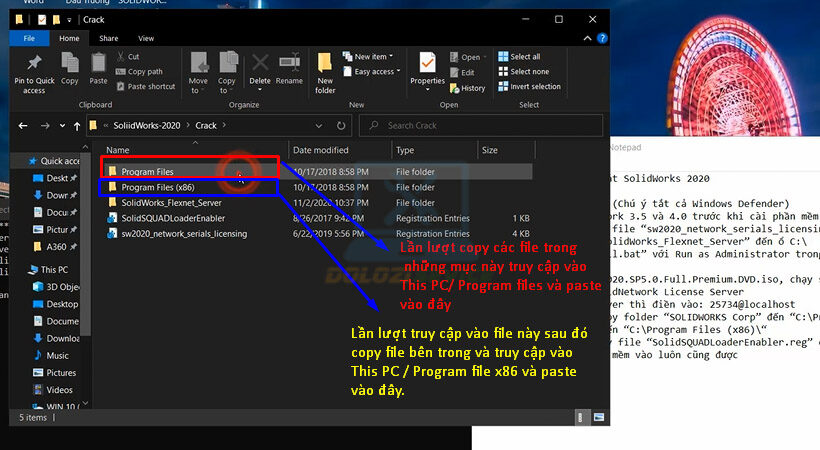Click Pin to Quick access icon

pyautogui.click(x=34, y=72)
